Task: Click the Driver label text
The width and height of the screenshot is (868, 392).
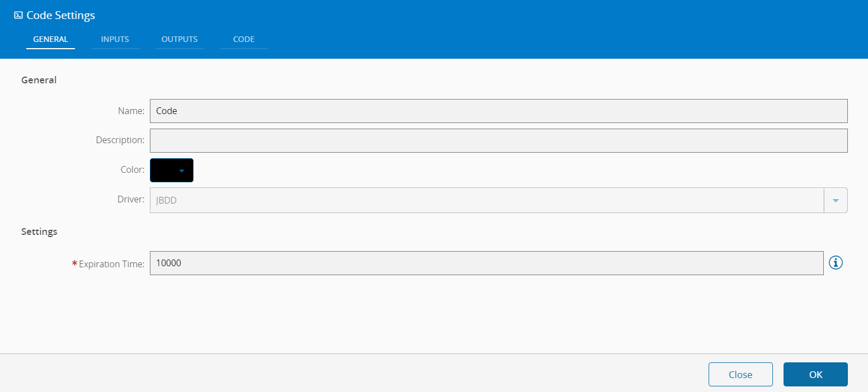Action: pos(131,199)
